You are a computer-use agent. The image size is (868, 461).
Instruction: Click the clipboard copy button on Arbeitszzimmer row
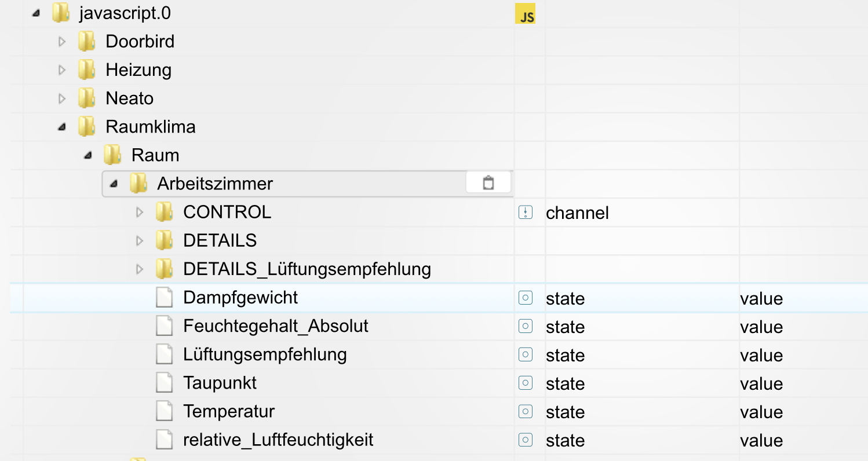(488, 182)
